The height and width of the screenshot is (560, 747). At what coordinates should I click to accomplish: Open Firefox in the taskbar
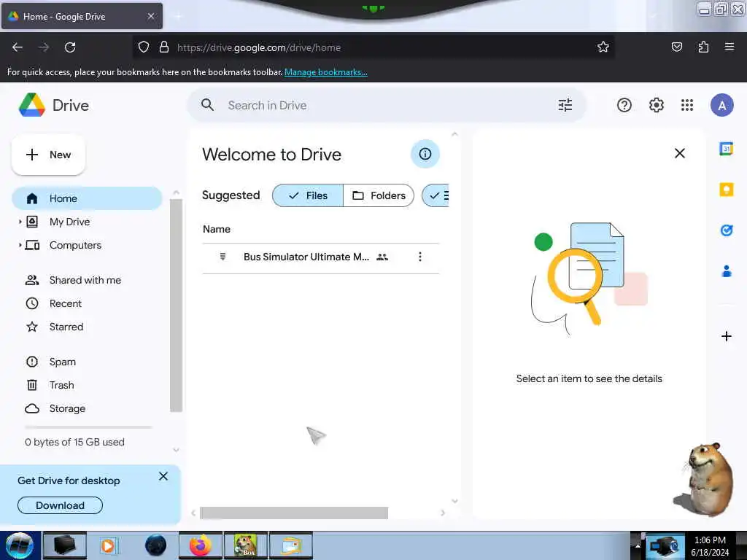201,545
